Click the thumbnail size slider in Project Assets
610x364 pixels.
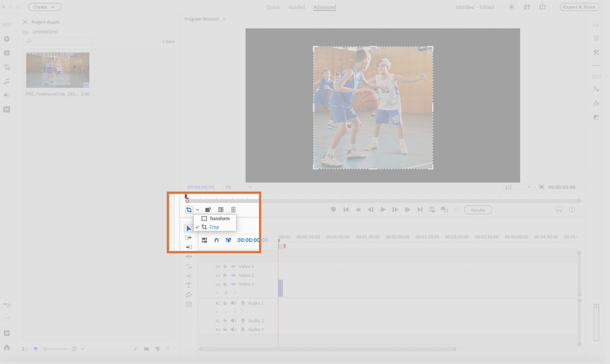tap(55, 349)
